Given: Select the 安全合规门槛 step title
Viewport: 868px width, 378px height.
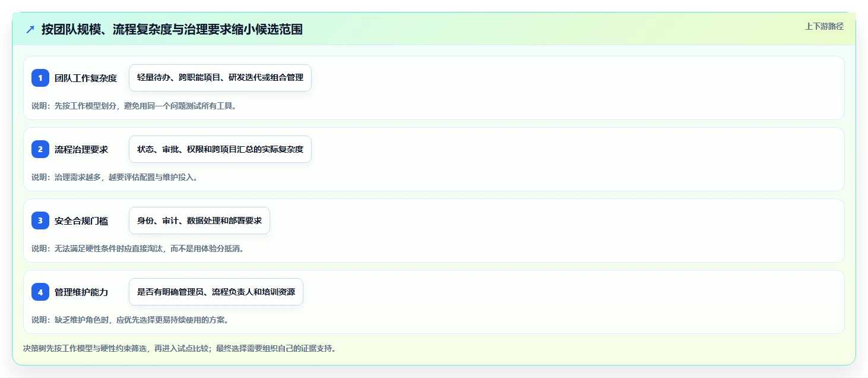Looking at the screenshot, I should 81,220.
